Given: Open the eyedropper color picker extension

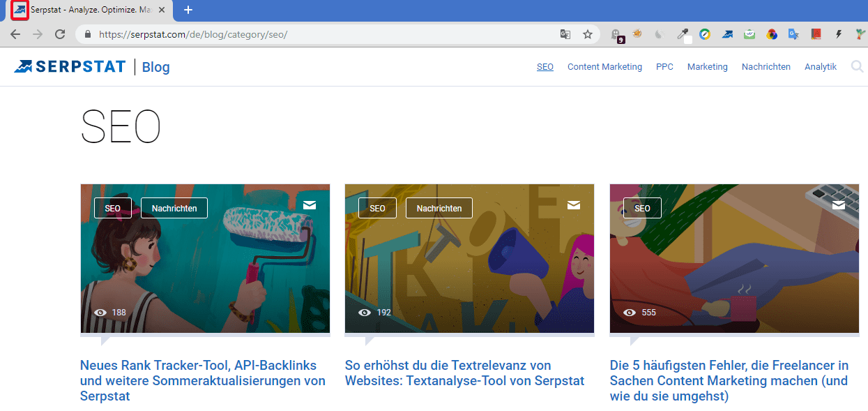Looking at the screenshot, I should coord(683,34).
